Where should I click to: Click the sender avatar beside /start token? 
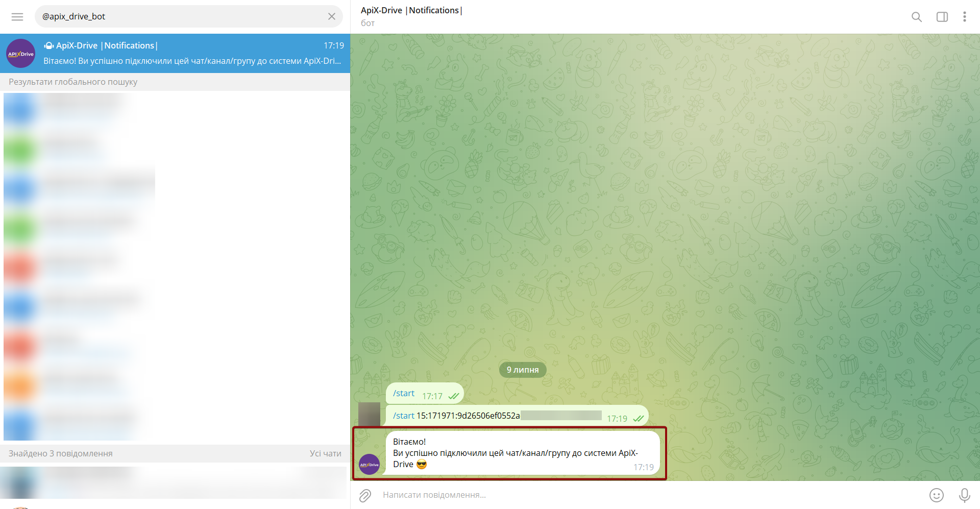[x=369, y=414]
